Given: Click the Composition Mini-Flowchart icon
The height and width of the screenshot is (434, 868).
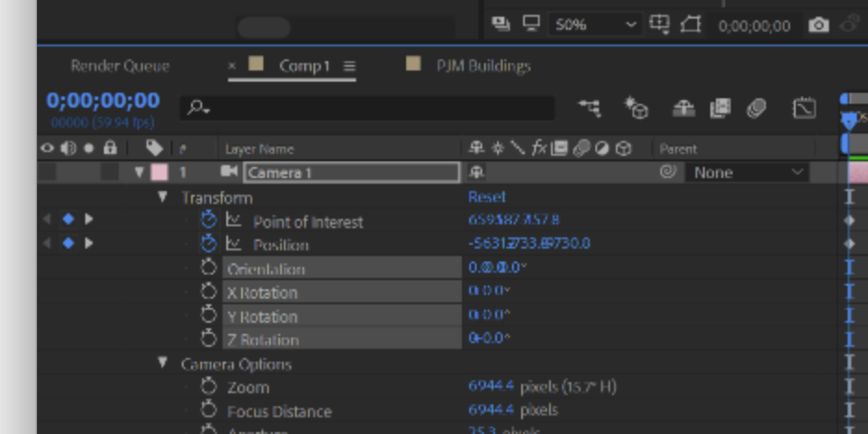Looking at the screenshot, I should pyautogui.click(x=590, y=108).
